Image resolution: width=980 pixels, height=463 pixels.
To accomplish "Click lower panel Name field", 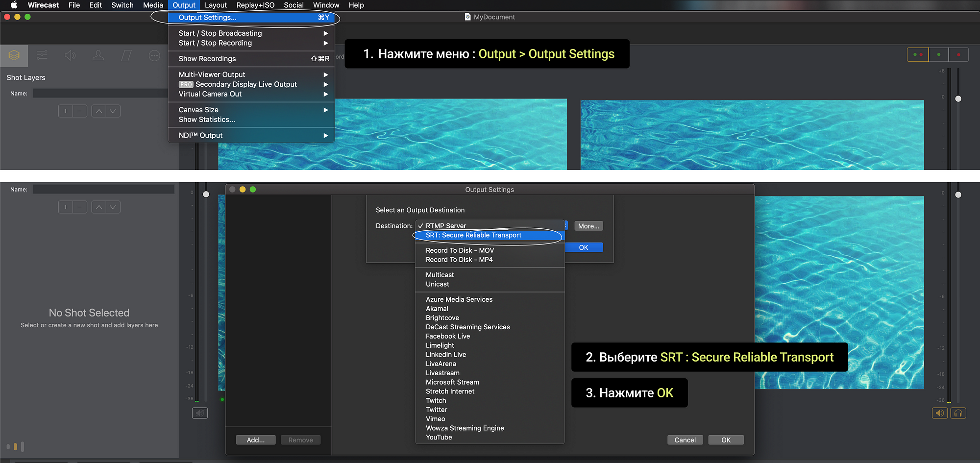I will point(103,189).
